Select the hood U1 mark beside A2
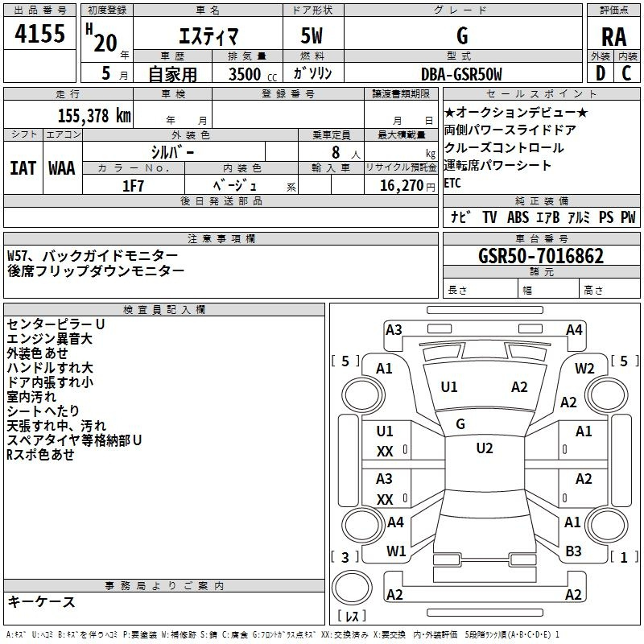Viewport: 644px width, 644px height. pyautogui.click(x=449, y=387)
